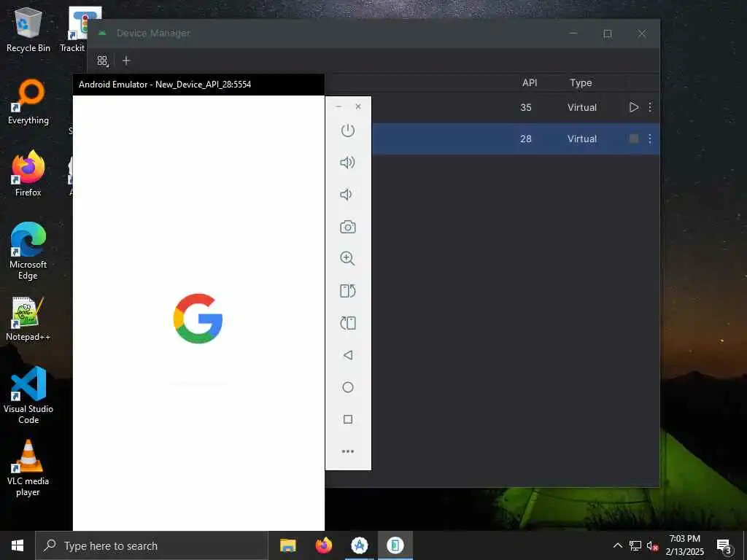Launch Firefox from the desktop
This screenshot has width=747, height=560.
tap(28, 174)
